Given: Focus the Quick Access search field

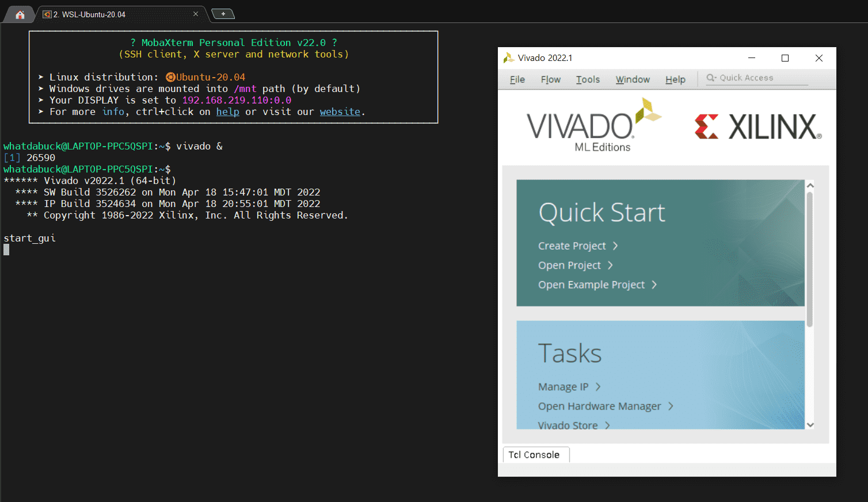Looking at the screenshot, I should (x=757, y=78).
